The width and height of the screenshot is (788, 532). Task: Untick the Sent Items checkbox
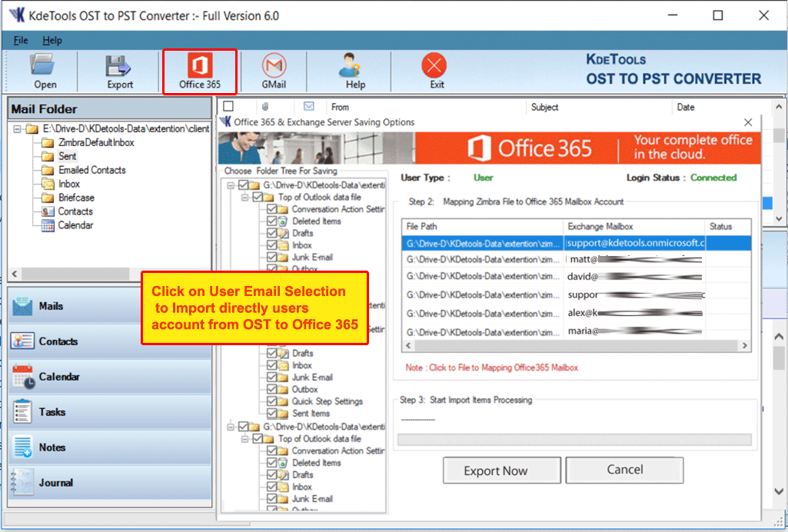pos(272,413)
